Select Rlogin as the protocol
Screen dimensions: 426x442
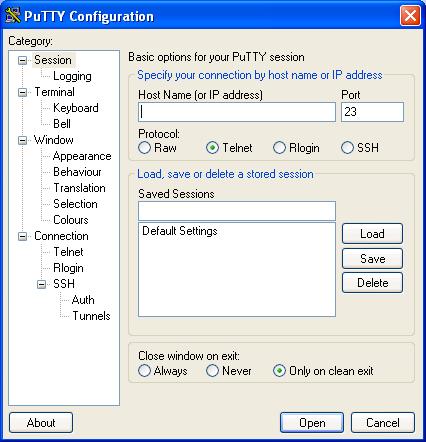click(279, 148)
